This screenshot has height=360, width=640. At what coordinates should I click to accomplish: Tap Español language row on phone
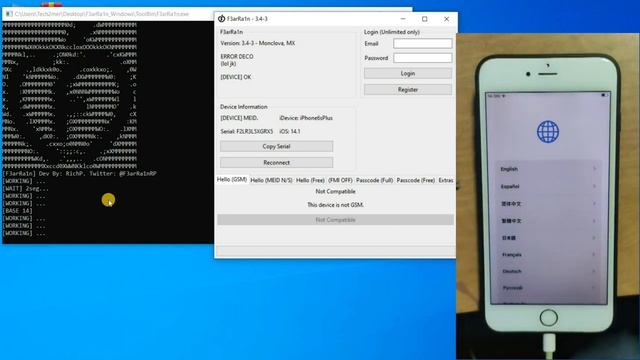[x=548, y=186]
